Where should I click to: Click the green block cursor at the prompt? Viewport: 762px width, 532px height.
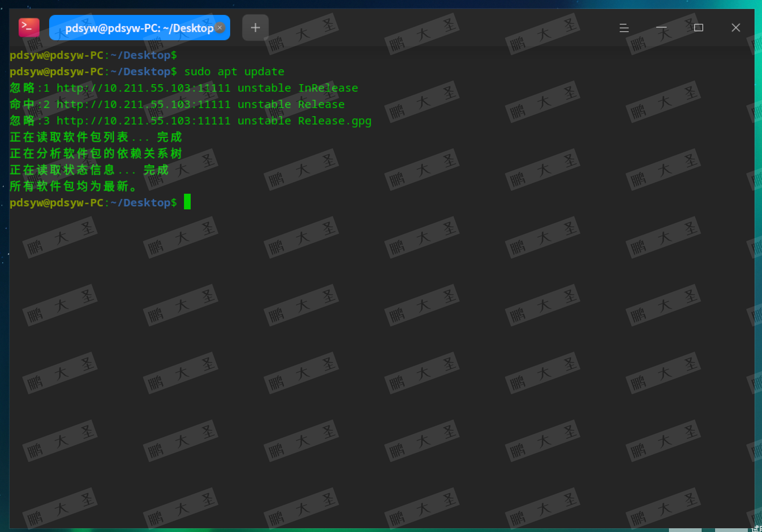point(187,202)
